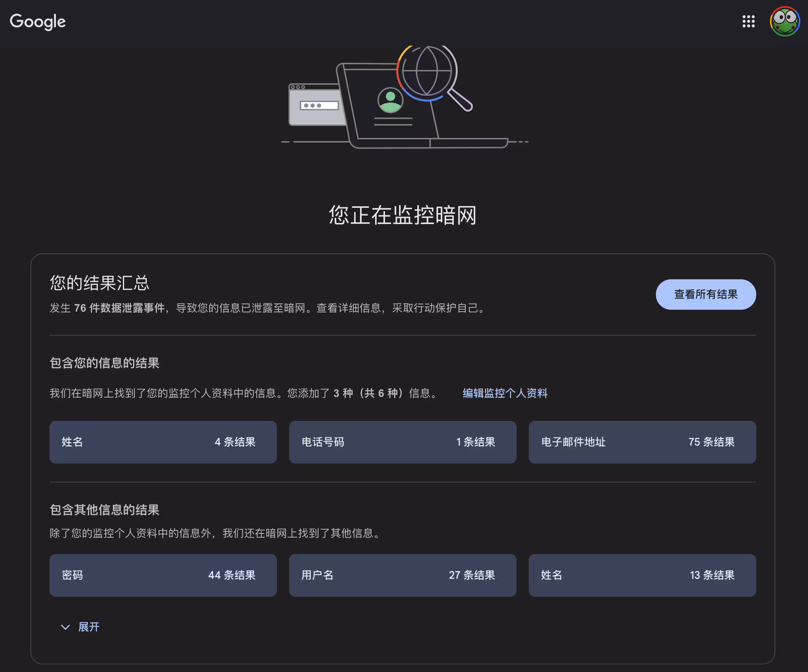Expand 展开 to reveal more result categories
808x672 pixels.
(x=89, y=627)
